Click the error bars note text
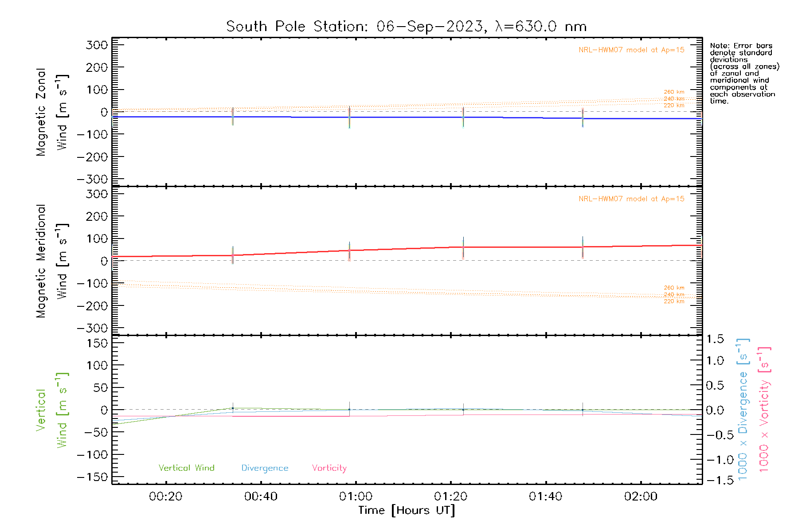Screen dimensions: 798x532 (744, 73)
